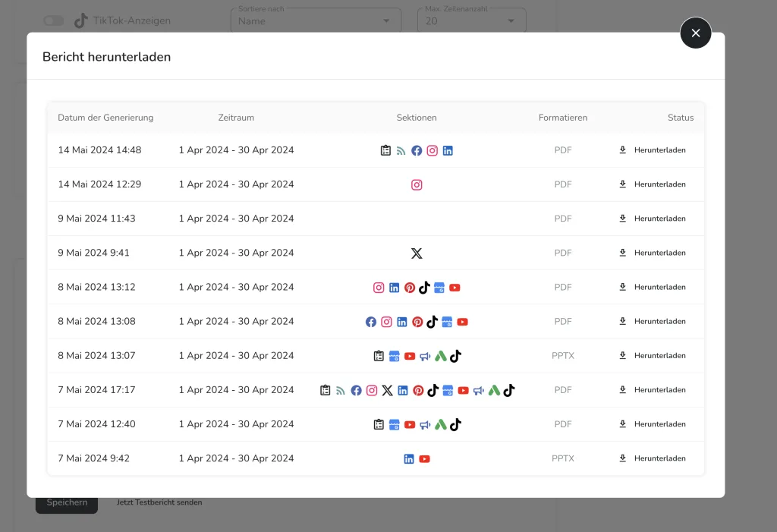The height and width of the screenshot is (532, 777).
Task: Click the date 7 Mai 2024 17:17
Action: [96, 390]
